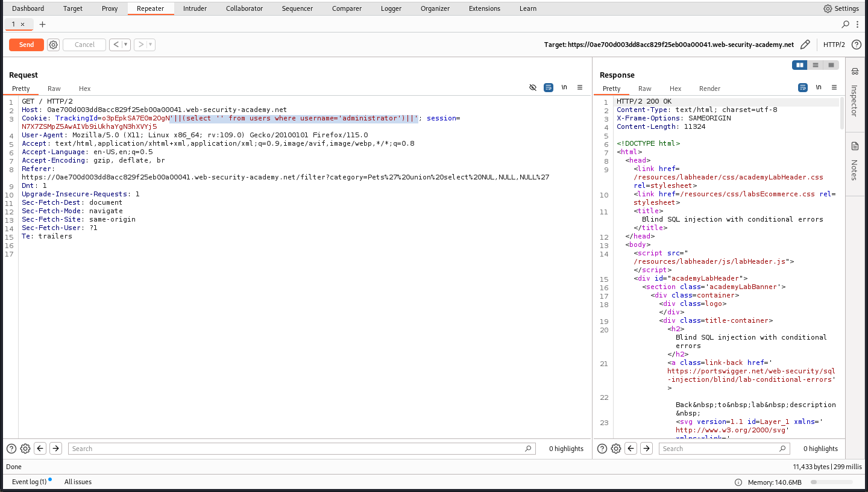Jump to previous Response search match
Screen dimensions: 868x492
(x=631, y=449)
